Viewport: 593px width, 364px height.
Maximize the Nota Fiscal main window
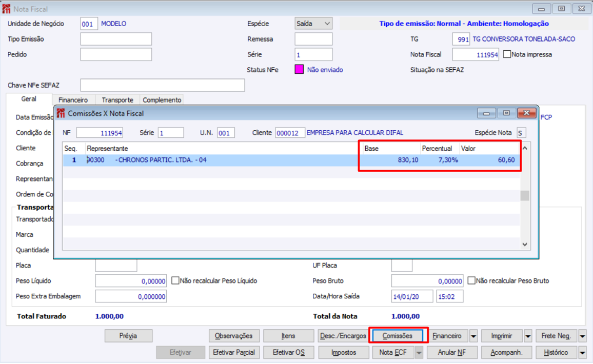[x=562, y=9]
